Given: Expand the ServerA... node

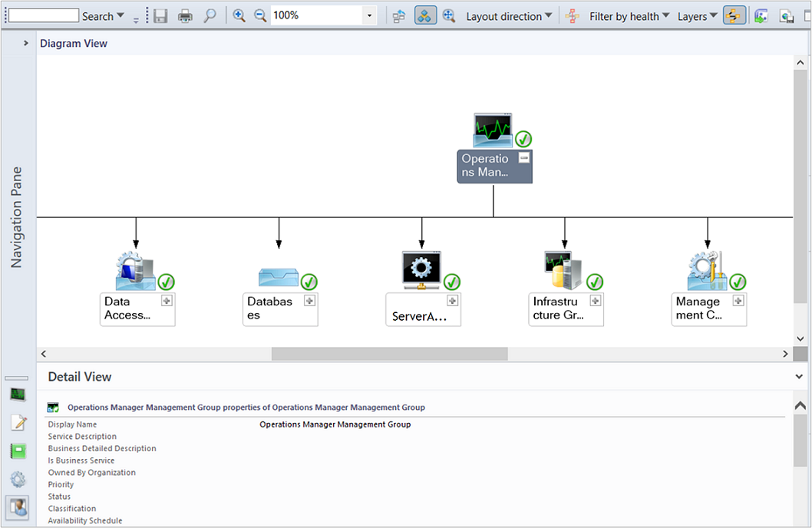Looking at the screenshot, I should (453, 301).
